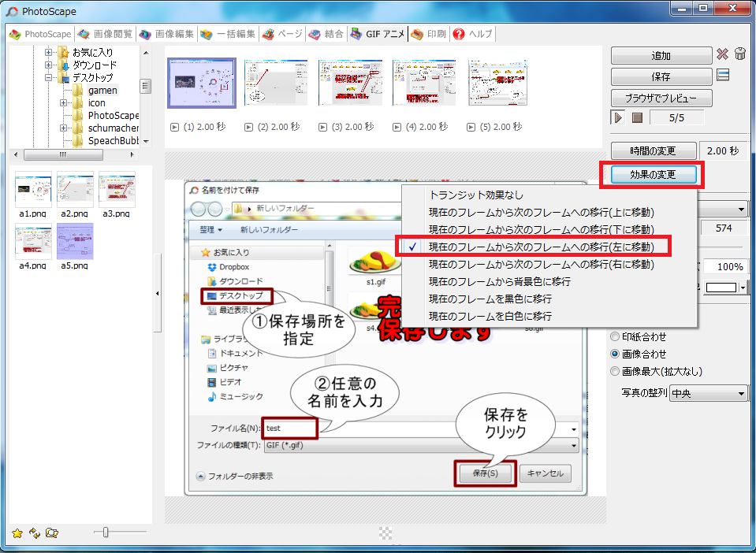756x553 pixels.
Task: Click the thumbnail size slider handle
Action: (106, 533)
